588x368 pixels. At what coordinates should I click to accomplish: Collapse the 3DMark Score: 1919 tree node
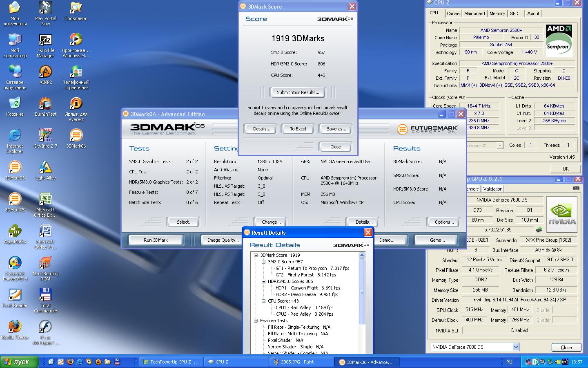click(256, 255)
